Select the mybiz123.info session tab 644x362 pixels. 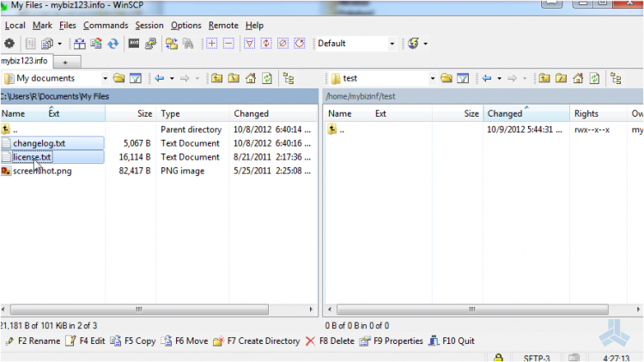(25, 61)
